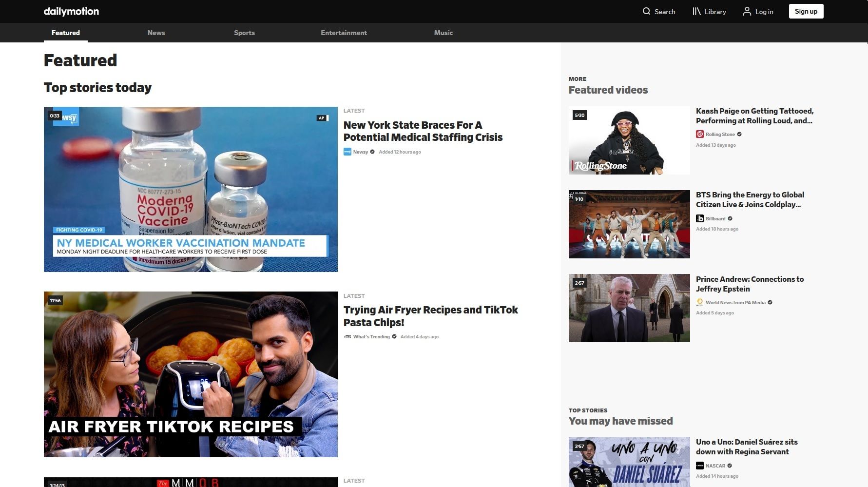
Task: Open the Uno a Uno Daniel Suárez title
Action: pyautogui.click(x=747, y=447)
